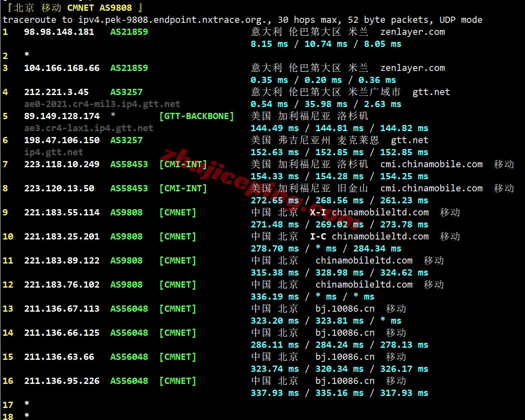Click IP address 221.183.55.114

[x=62, y=212]
